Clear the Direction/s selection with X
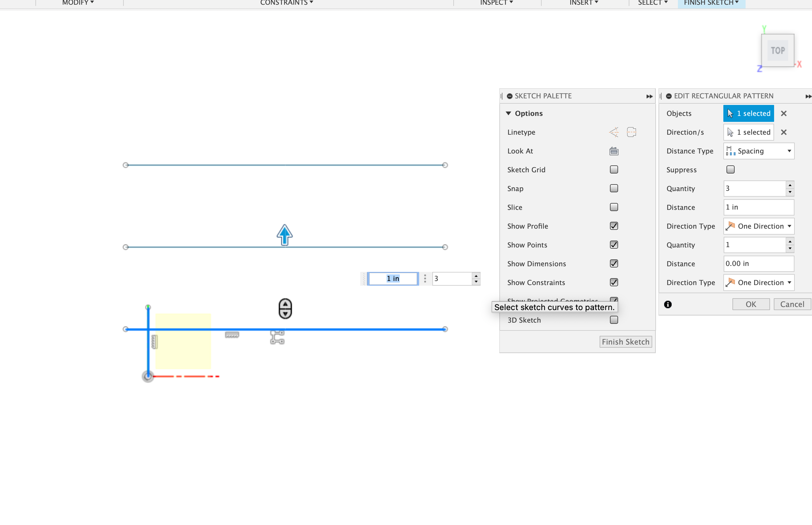Image resolution: width=812 pixels, height=525 pixels. tap(784, 132)
